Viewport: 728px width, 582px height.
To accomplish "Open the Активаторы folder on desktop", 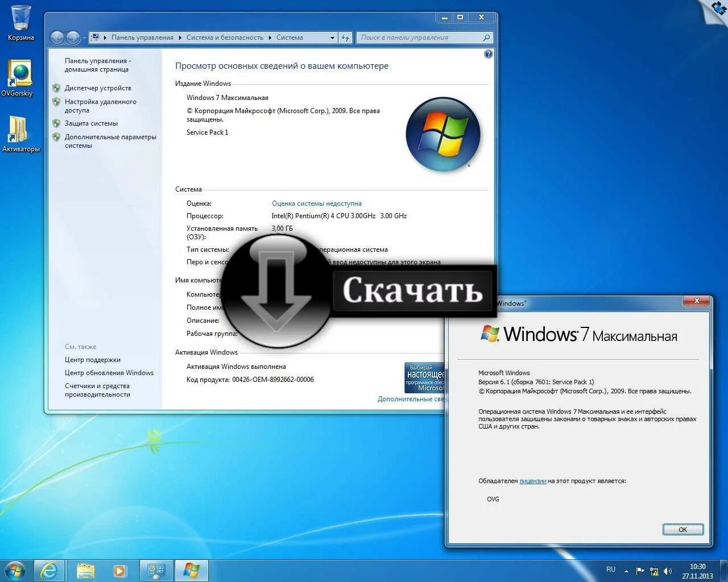I will coord(20,134).
